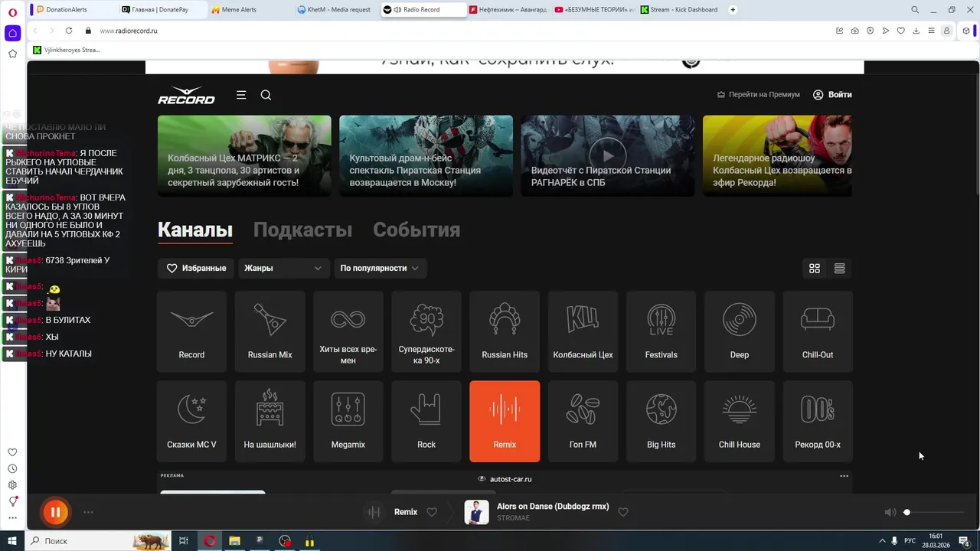Open the По популярности sort dropdown
Screen dimensions: 980x551
coord(379,269)
